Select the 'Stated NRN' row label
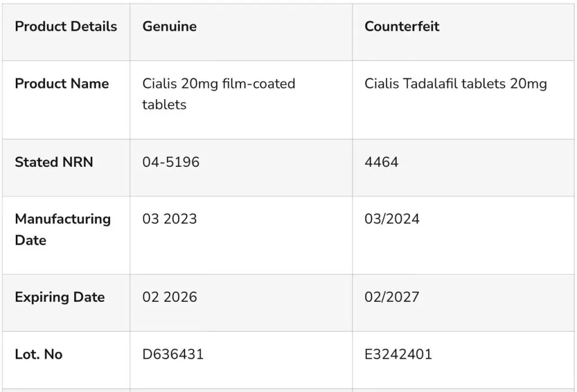 click(x=54, y=162)
